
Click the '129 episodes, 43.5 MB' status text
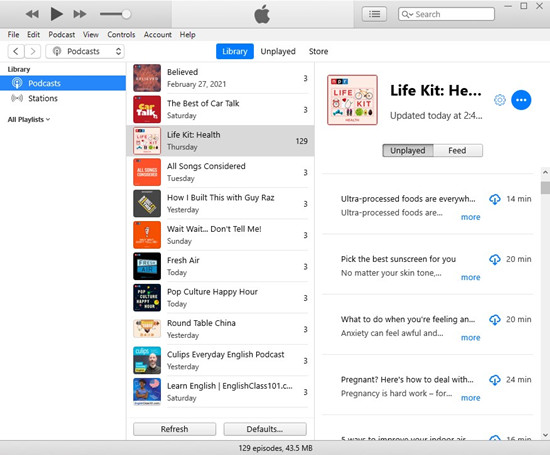[x=275, y=448]
